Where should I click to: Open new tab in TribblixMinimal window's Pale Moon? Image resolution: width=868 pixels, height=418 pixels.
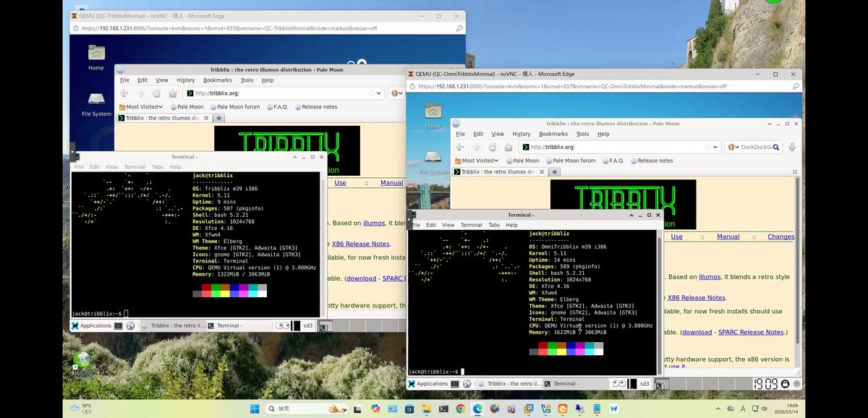tap(219, 118)
